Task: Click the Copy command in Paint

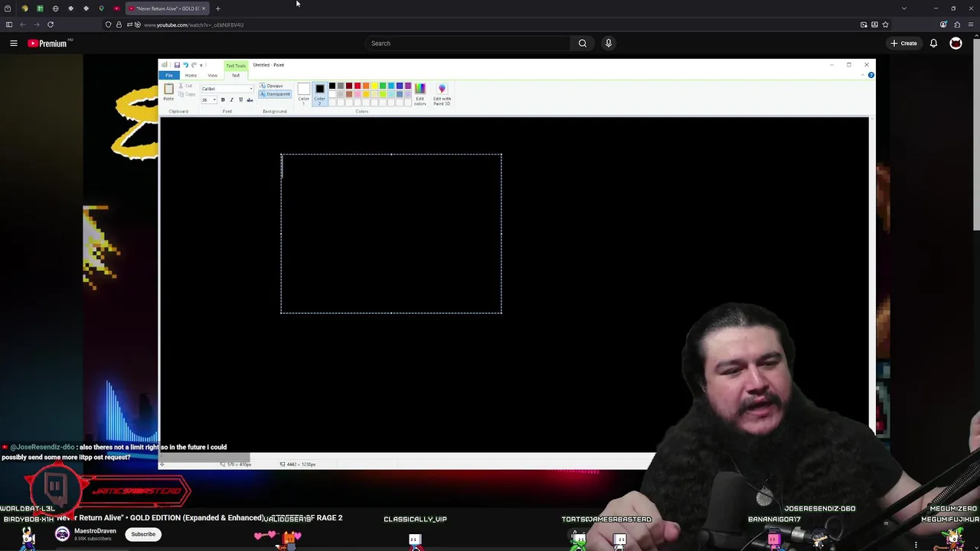Action: pyautogui.click(x=188, y=94)
